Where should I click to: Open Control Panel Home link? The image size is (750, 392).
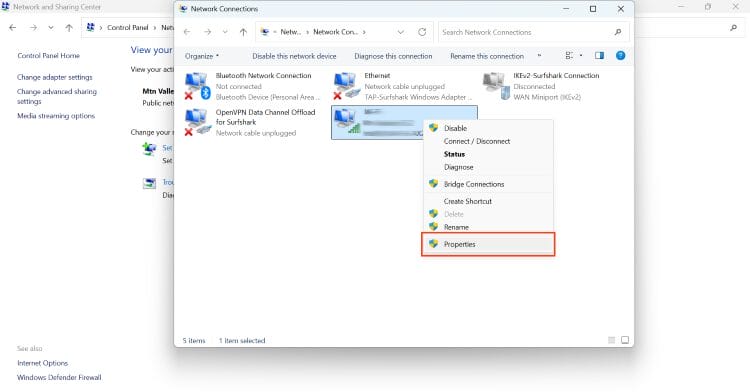48,55
